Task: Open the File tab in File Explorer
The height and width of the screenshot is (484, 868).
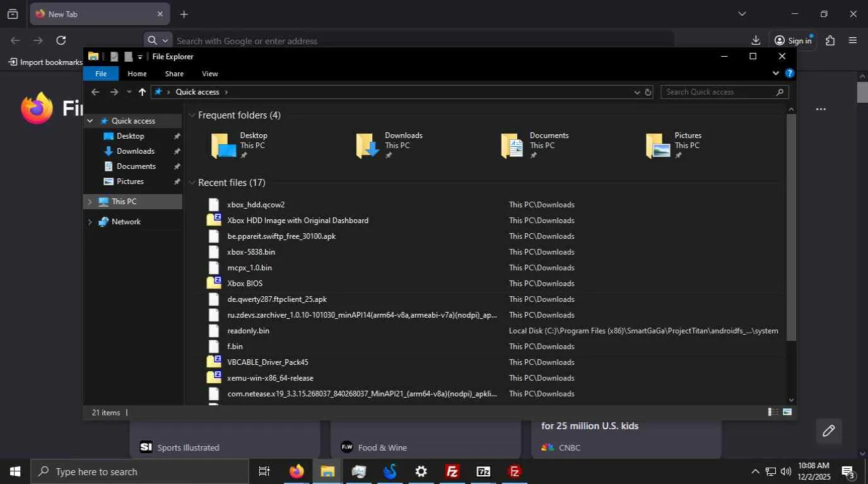Action: [x=101, y=74]
